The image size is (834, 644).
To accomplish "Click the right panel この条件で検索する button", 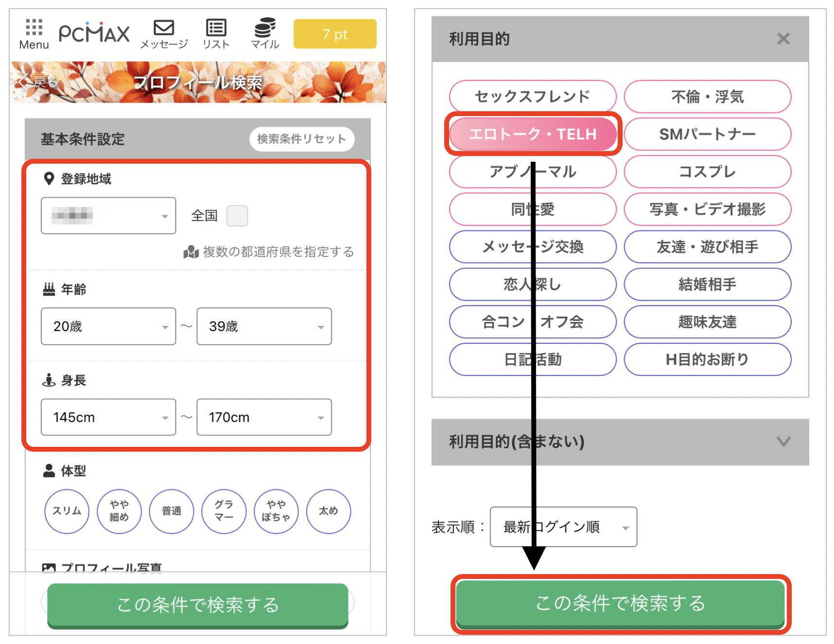I will (620, 603).
